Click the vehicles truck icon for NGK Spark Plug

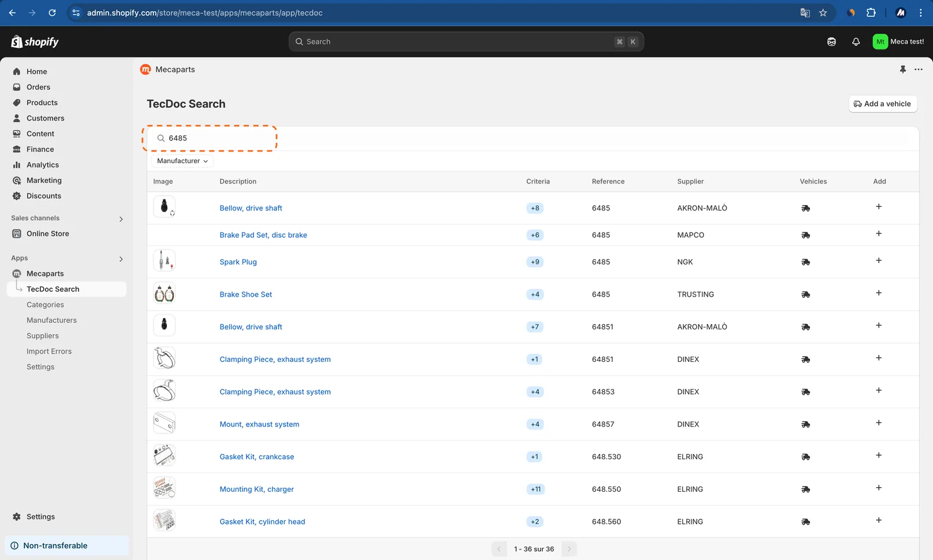tap(805, 262)
